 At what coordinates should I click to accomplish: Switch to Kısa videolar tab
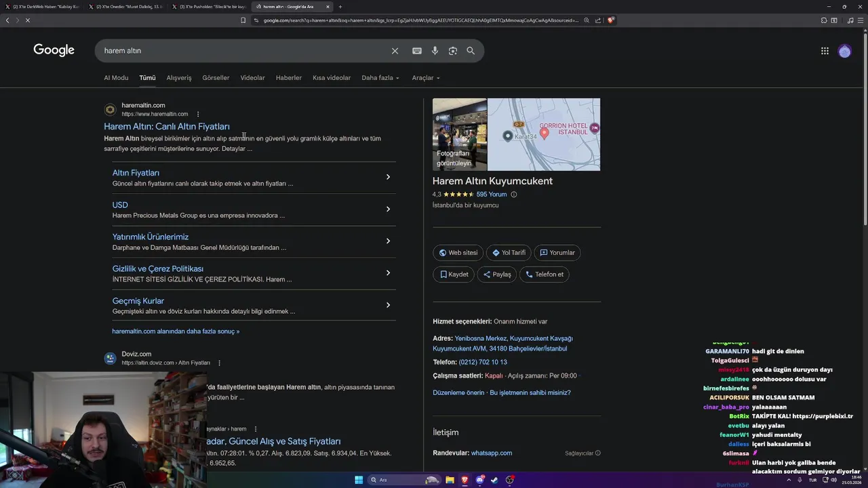(x=332, y=78)
